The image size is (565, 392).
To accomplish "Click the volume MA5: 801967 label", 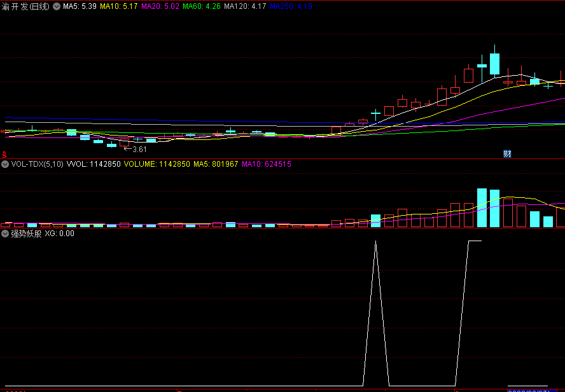I will (x=216, y=164).
